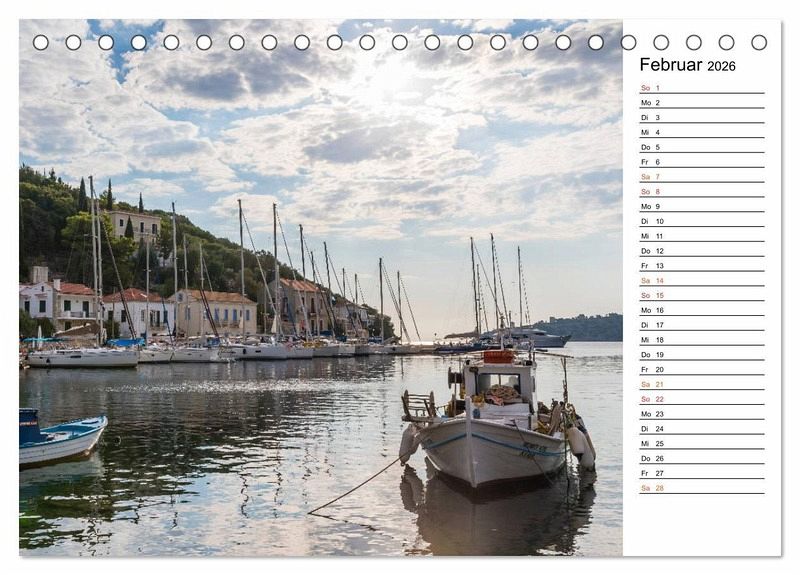Image resolution: width=800 pixels, height=575 pixels.
Task: Click the last spiral binding hole at right
Action: [x=759, y=42]
